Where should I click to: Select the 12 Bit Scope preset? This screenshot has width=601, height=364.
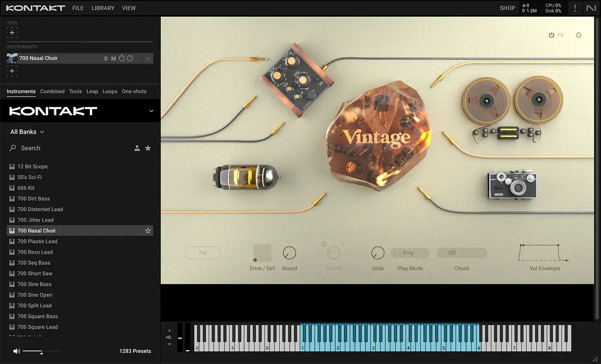pos(80,166)
